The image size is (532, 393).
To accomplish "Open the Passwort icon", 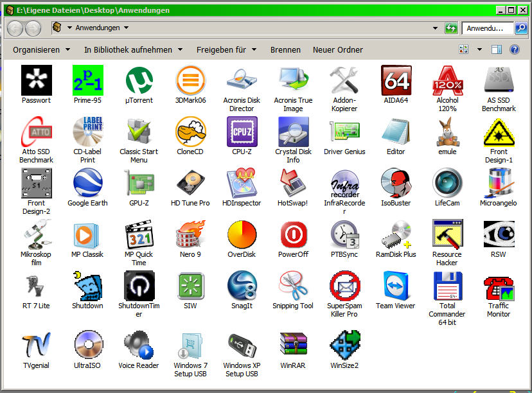I will click(37, 80).
